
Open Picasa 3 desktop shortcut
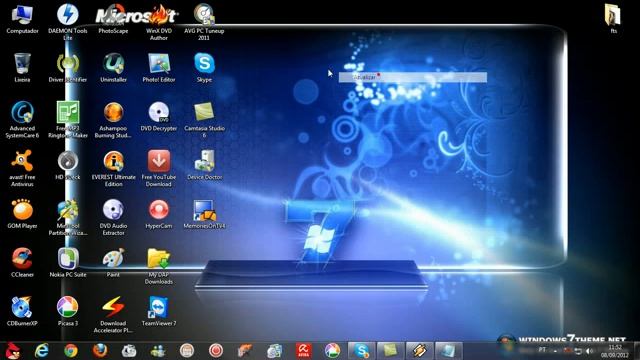pyautogui.click(x=68, y=311)
